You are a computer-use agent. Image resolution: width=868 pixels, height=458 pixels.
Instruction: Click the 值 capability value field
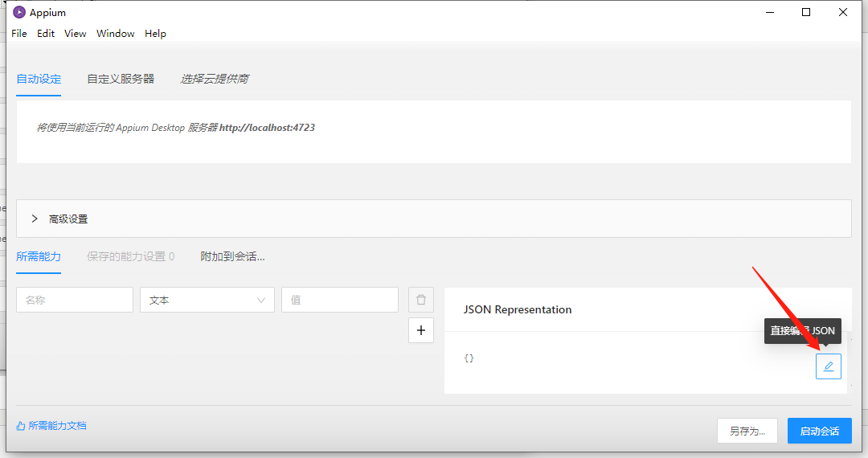(340, 300)
